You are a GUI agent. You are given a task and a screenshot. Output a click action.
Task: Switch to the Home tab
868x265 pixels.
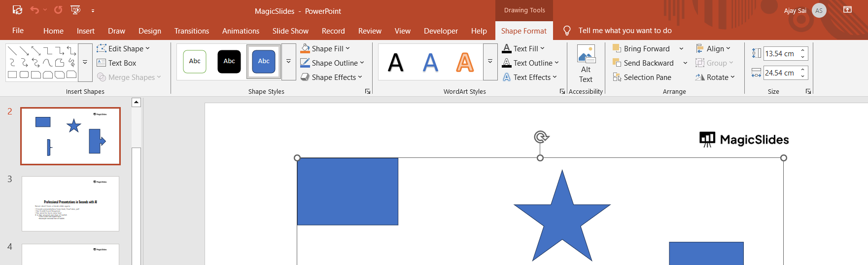tap(53, 31)
